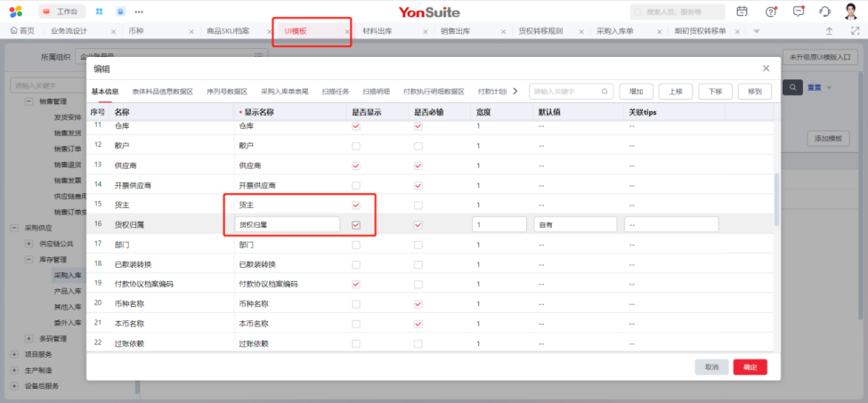Click the red 确定 button

(x=750, y=367)
